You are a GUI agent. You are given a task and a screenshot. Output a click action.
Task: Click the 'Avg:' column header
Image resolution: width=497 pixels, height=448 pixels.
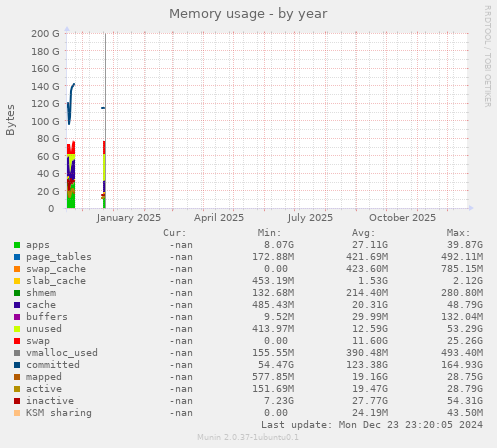pyautogui.click(x=364, y=233)
